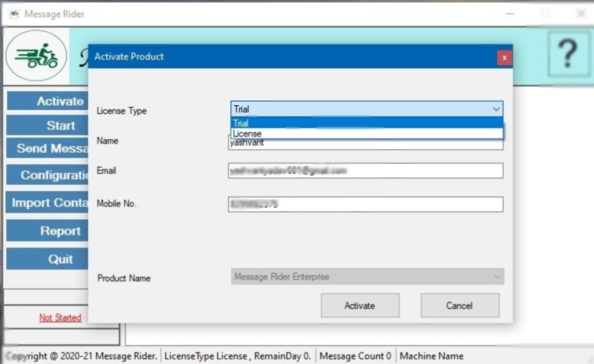Click Activate in the left sidebar
594x364 pixels.
tap(48, 101)
